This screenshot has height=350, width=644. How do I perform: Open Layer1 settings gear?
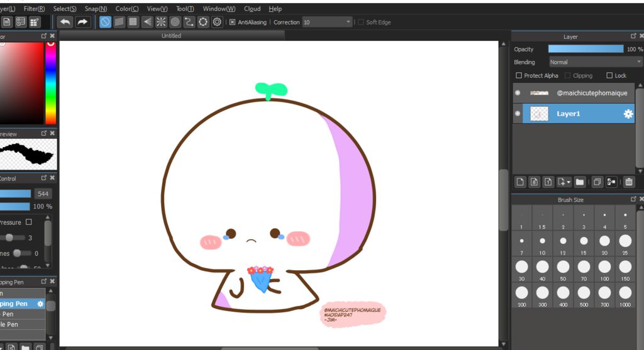click(628, 114)
